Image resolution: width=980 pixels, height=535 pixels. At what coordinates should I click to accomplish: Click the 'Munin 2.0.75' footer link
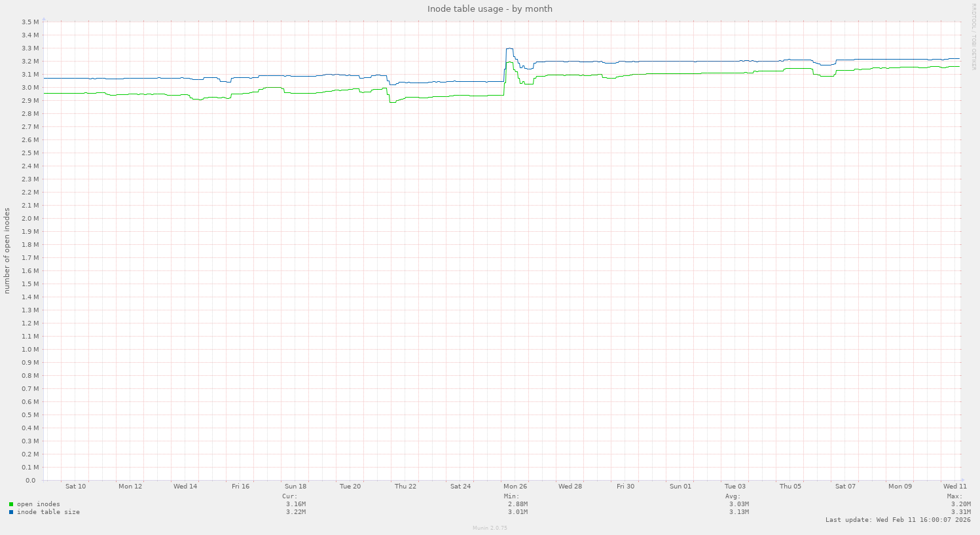[x=490, y=527]
